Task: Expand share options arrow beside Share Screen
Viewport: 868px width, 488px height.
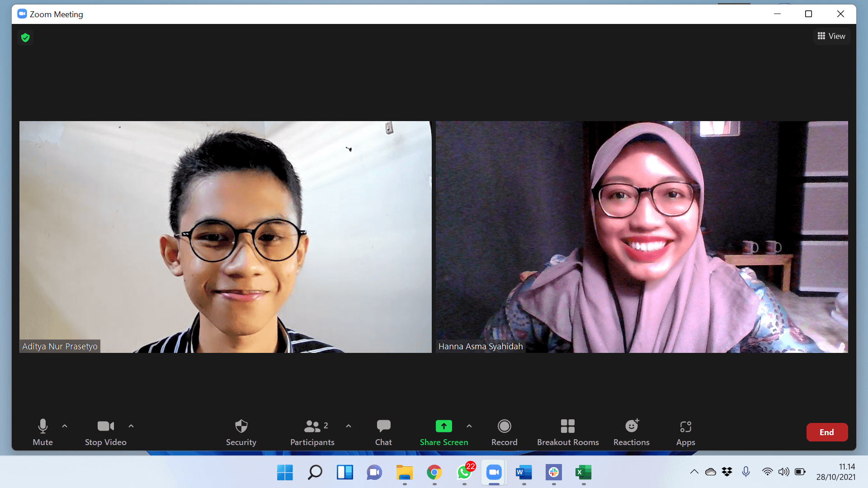Action: coord(469,426)
